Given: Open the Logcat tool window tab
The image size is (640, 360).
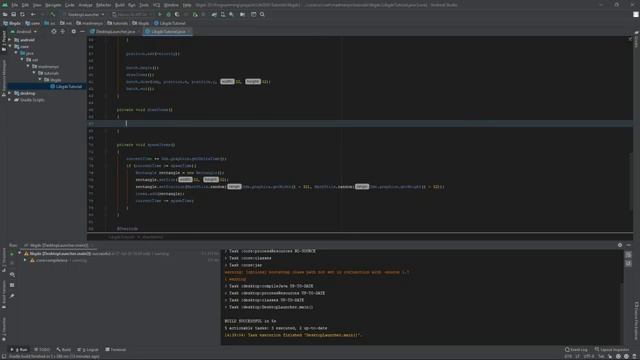Looking at the screenshot, I should click(x=88, y=349).
